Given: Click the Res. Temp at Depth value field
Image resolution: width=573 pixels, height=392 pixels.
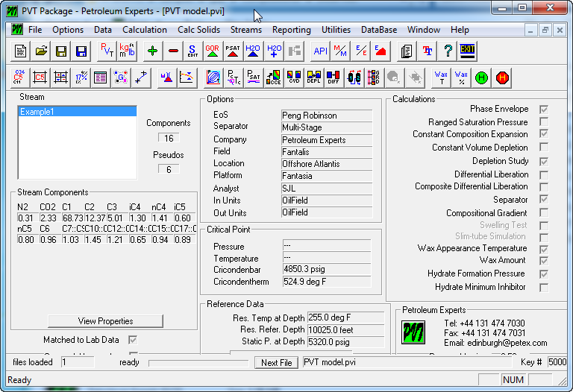Looking at the screenshot, I should click(345, 317).
